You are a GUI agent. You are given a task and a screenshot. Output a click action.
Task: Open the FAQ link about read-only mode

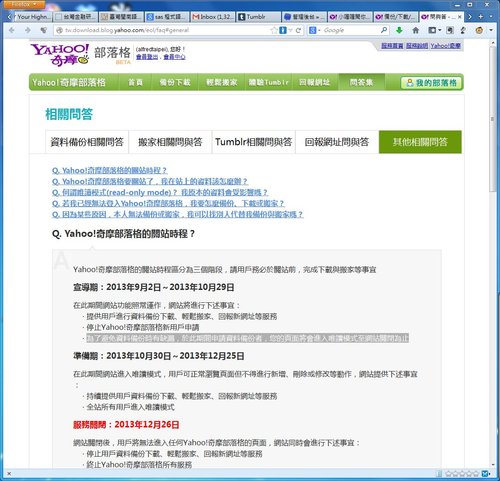click(x=160, y=193)
